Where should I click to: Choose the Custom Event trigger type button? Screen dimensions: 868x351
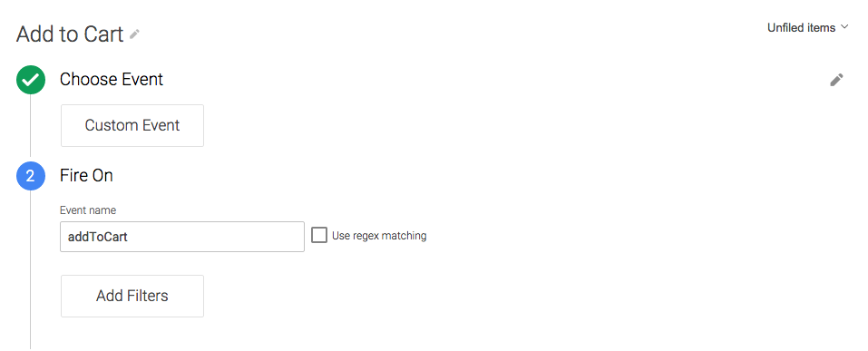132,126
